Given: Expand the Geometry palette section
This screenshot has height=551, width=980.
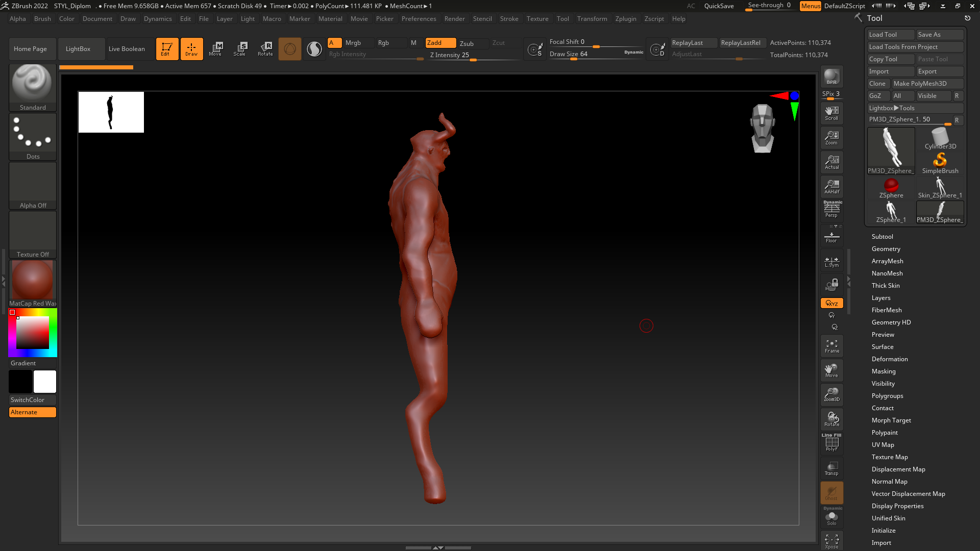Looking at the screenshot, I should (x=886, y=249).
